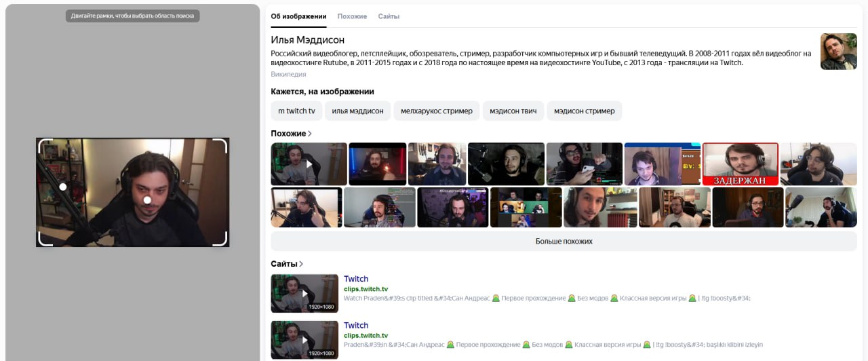868x361 pixels.
Task: Open similar image with blue game screen
Action: coord(663,164)
